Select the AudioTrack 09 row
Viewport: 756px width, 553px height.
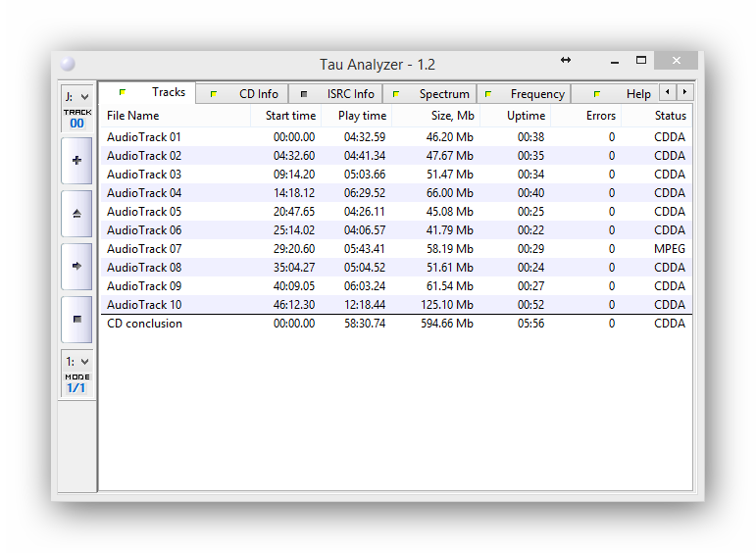coord(396,286)
